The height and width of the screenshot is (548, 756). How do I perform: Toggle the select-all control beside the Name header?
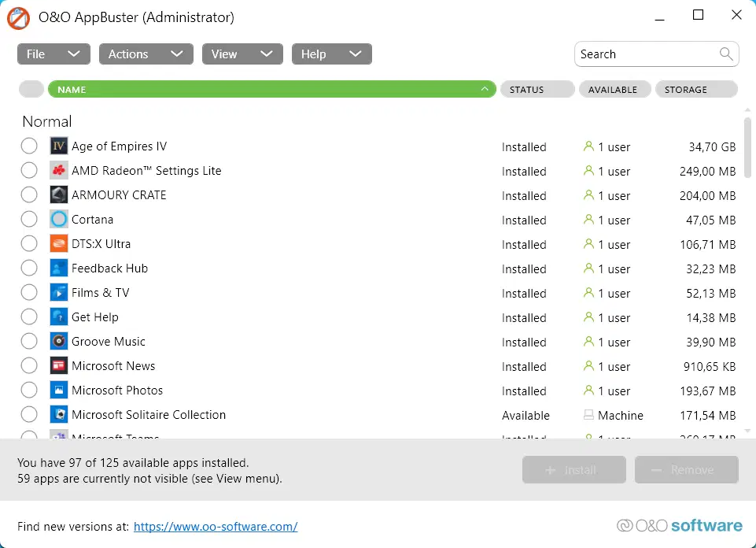(x=31, y=90)
